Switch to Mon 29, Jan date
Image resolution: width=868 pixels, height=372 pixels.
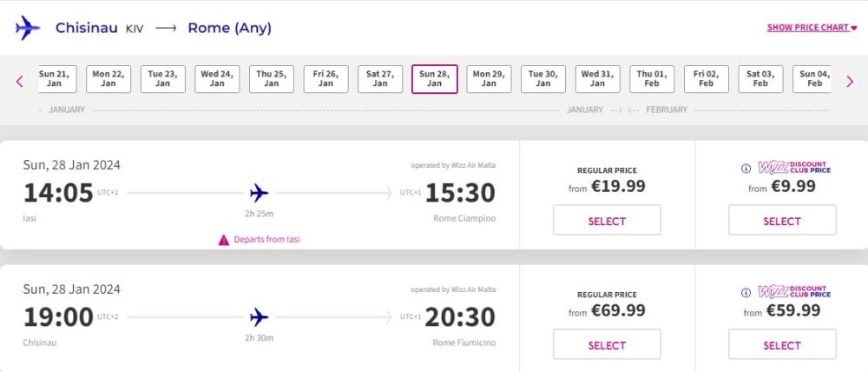click(489, 79)
